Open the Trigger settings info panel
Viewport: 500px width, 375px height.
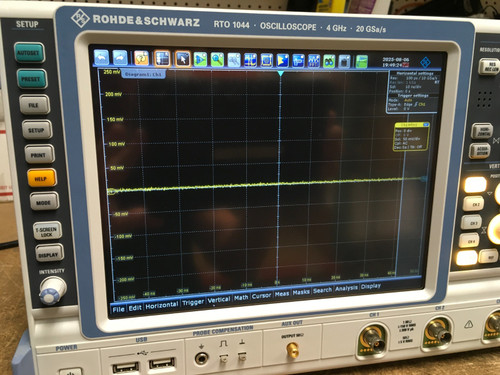[x=412, y=103]
